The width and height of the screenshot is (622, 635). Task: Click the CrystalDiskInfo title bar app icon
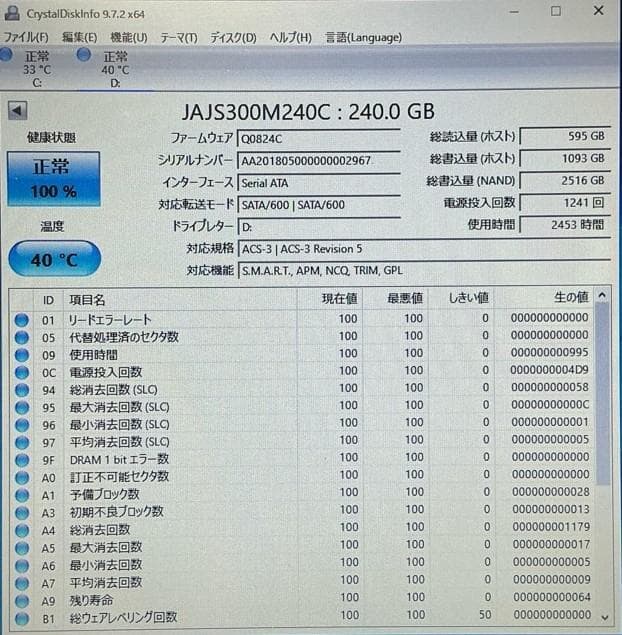coord(12,12)
